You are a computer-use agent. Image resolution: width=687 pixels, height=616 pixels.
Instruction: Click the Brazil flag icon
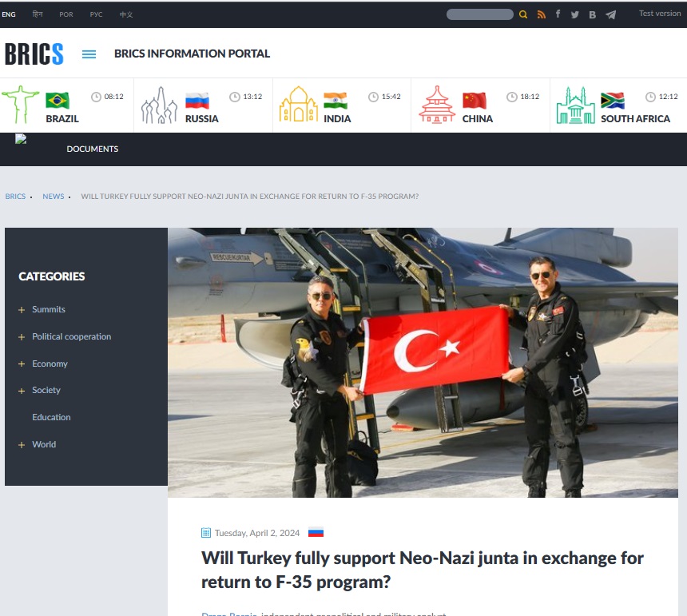[x=58, y=101]
